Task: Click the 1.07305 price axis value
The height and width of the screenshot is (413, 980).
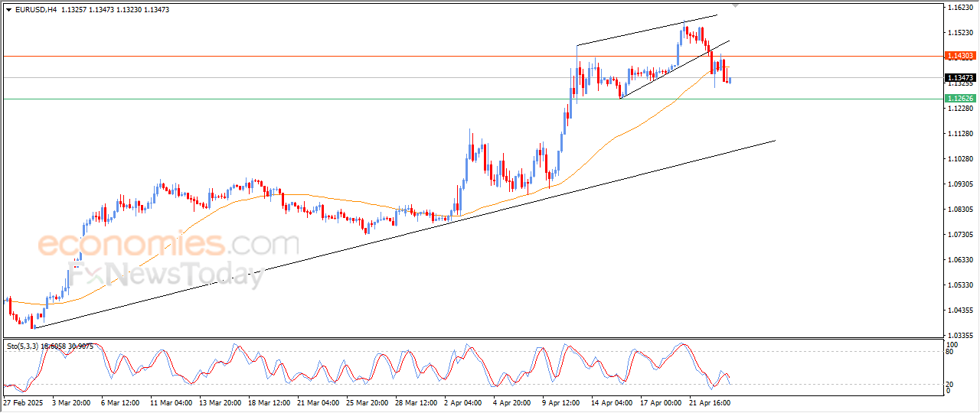Action: tap(959, 235)
